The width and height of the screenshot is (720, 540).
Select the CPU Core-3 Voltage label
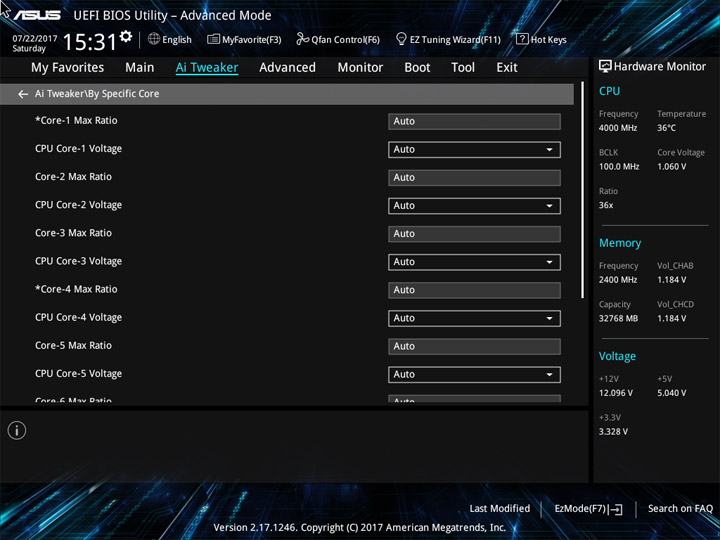pos(79,261)
